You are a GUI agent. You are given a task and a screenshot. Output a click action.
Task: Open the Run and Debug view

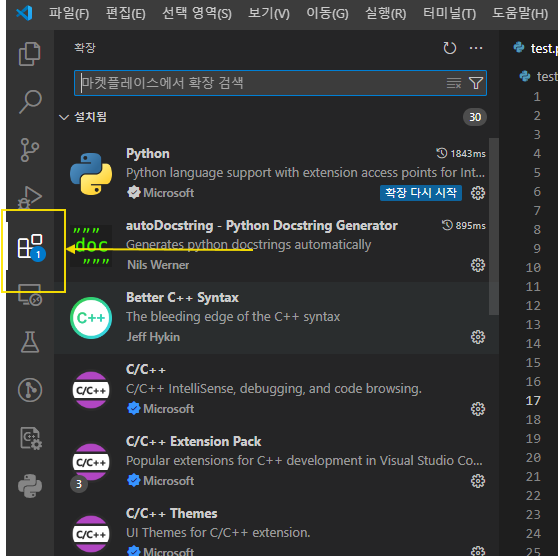[x=30, y=197]
